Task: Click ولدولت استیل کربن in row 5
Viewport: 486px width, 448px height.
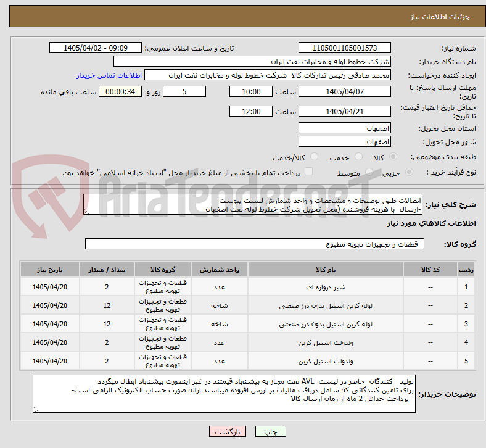Action: pos(326,361)
